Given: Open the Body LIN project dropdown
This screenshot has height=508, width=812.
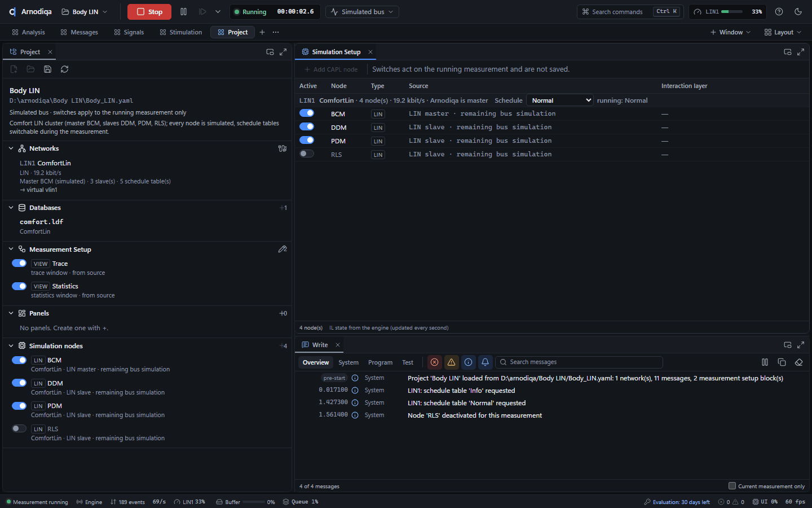Looking at the screenshot, I should point(84,12).
